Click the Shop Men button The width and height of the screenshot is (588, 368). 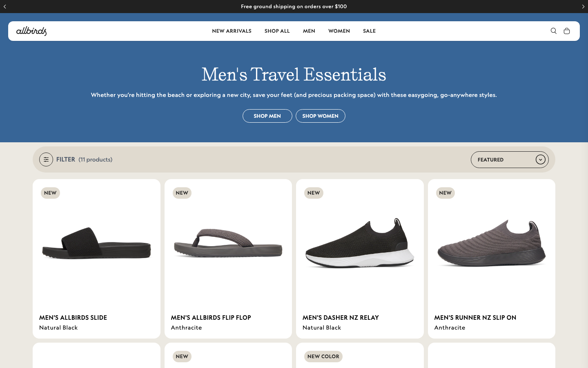[x=267, y=116]
